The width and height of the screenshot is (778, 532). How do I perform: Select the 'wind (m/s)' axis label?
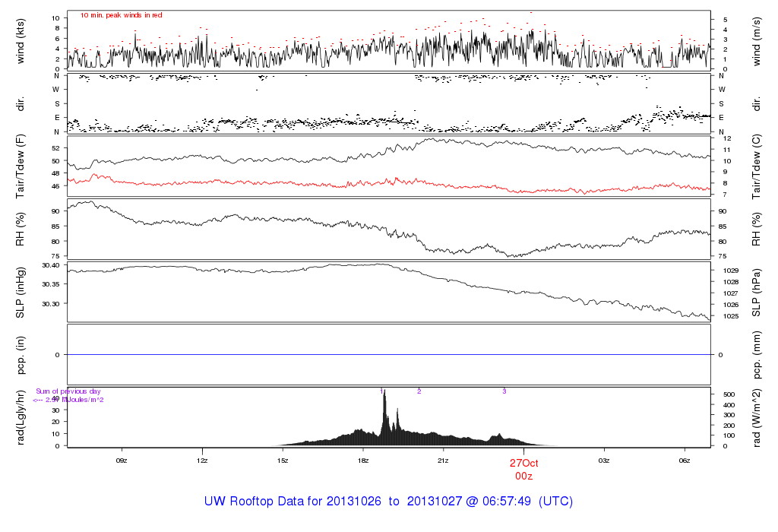pyautogui.click(x=756, y=41)
